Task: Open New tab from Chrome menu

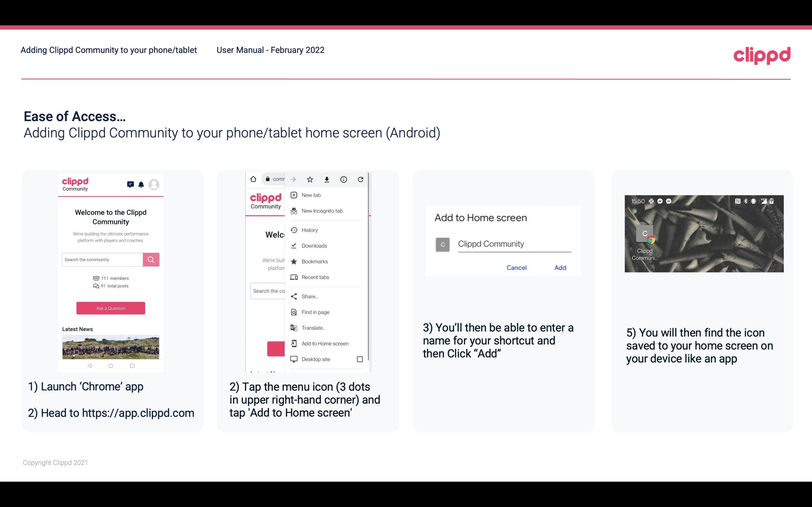Action: pos(311,194)
